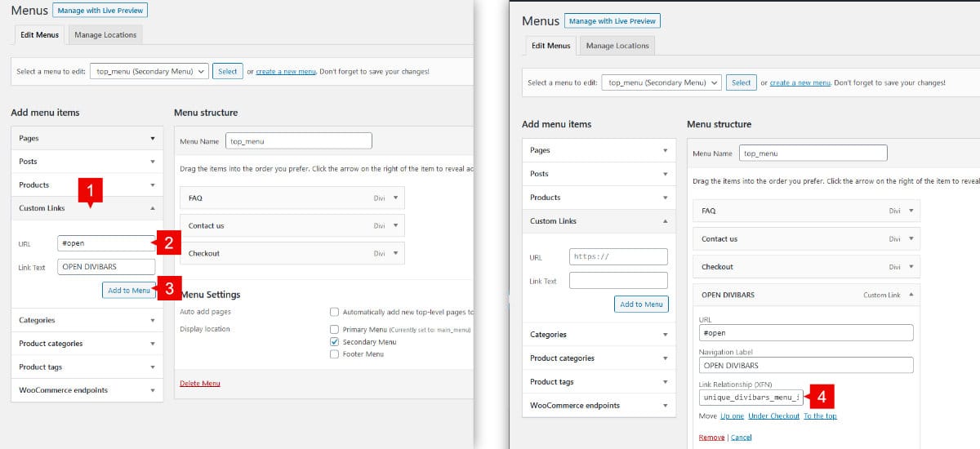Switch to Manage Locations tab in right screenshot

[x=619, y=46]
